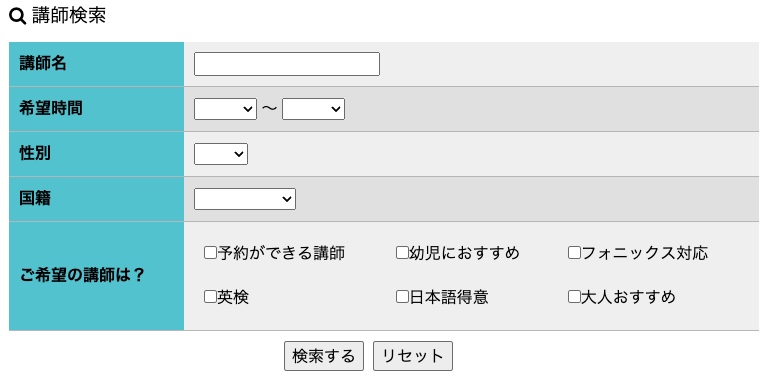The width and height of the screenshot is (779, 382).
Task: Open the 希望時間 end time dropdown
Action: click(x=313, y=109)
